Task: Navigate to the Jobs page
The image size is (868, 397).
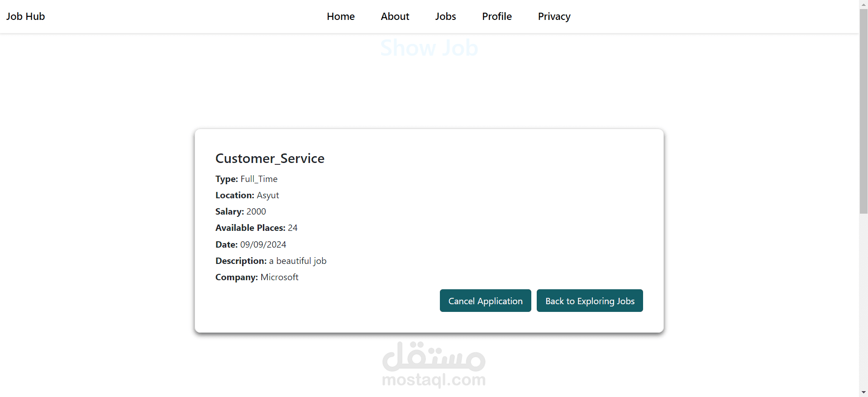Action: [445, 16]
